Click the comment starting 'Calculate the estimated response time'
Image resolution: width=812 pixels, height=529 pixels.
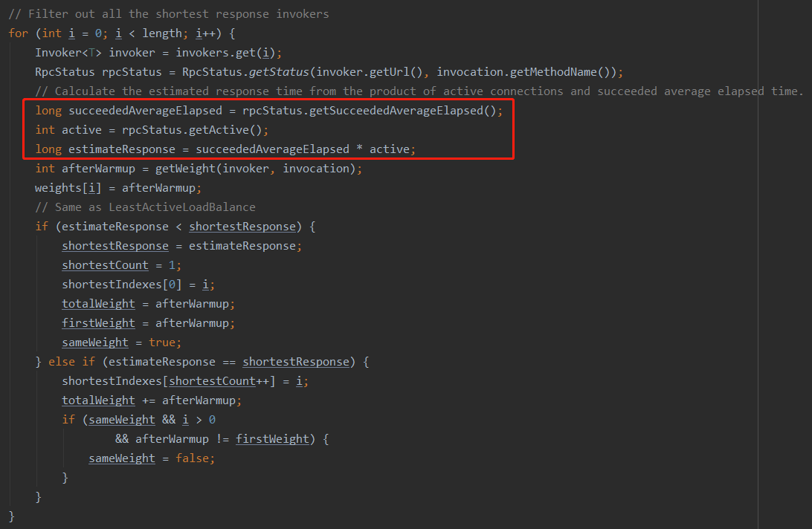419,91
